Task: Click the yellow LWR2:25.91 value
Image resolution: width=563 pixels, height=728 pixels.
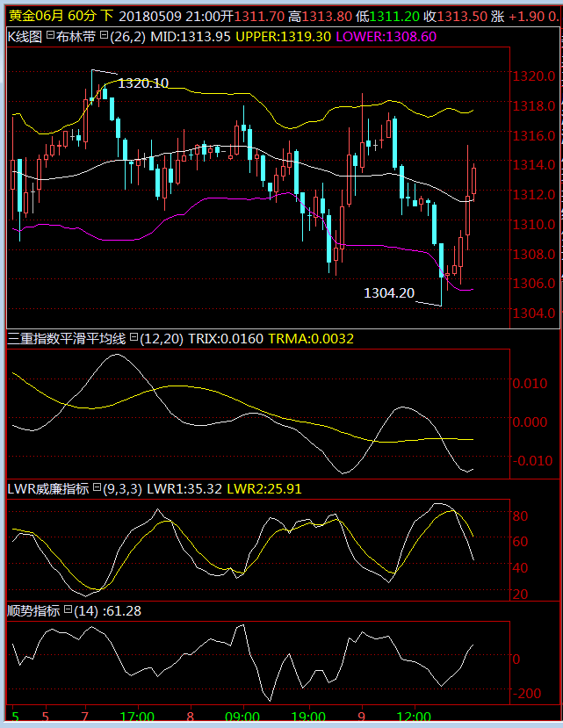Action: tap(263, 488)
